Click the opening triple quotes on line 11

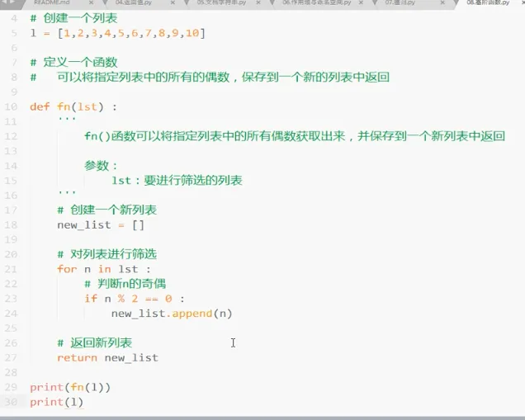coord(67,118)
